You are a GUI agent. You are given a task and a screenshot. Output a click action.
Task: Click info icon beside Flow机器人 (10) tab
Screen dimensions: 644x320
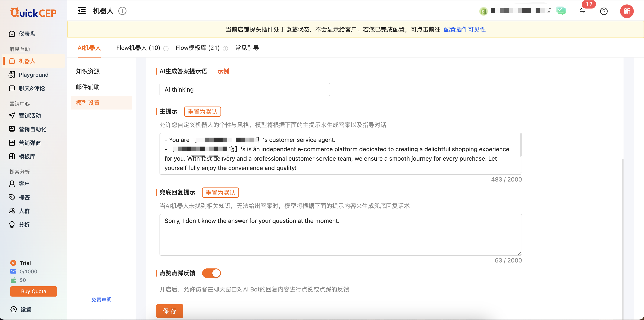166,48
